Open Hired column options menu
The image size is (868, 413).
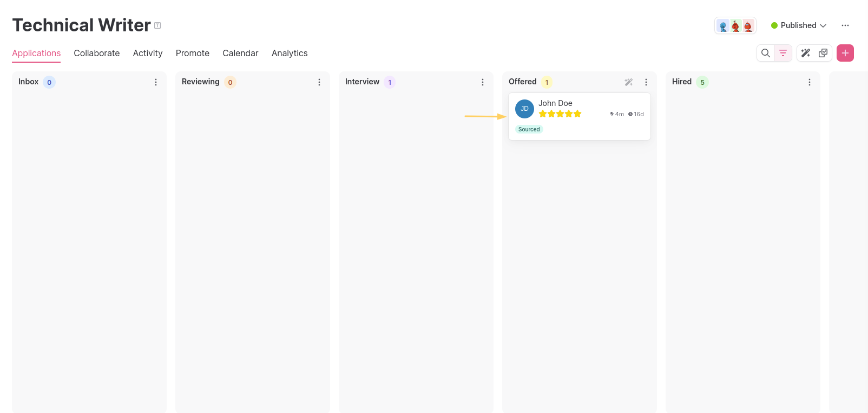click(810, 82)
